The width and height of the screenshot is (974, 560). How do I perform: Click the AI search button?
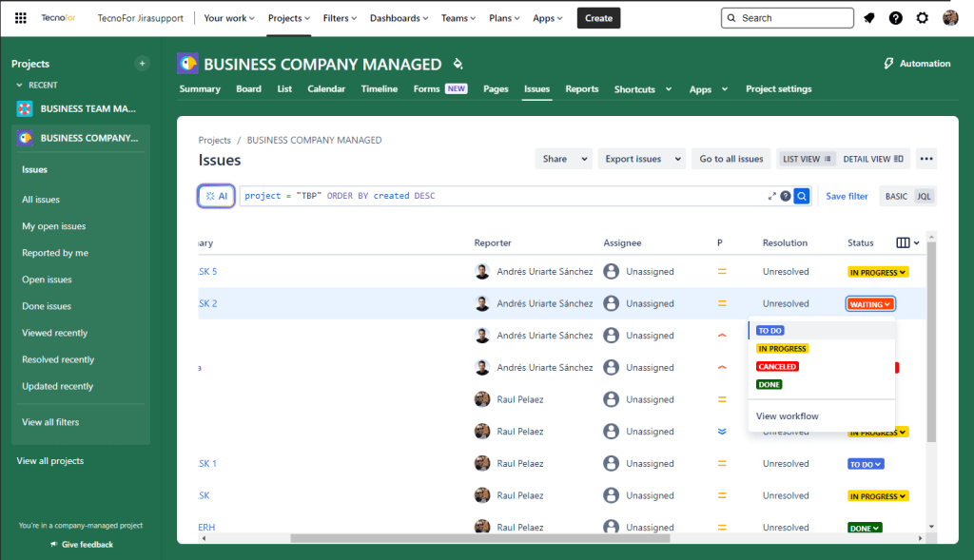click(217, 196)
